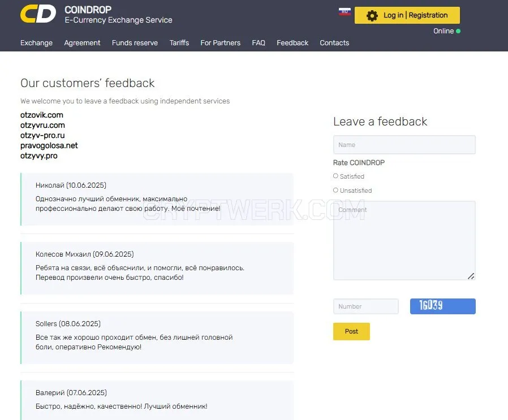
Task: Click review header Sollers (08.06.2025)
Action: point(68,324)
